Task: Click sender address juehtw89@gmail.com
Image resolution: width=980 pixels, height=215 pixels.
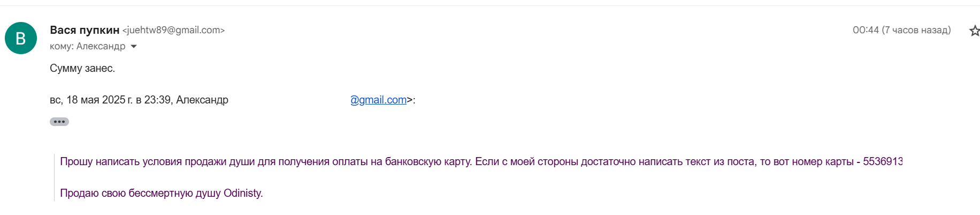Action: coord(173,30)
